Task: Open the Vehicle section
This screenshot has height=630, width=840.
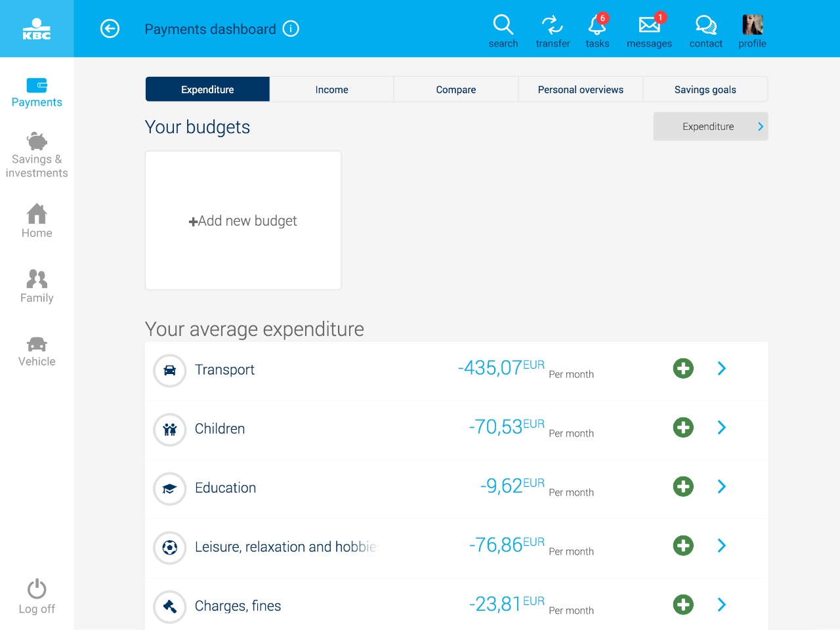Action: [x=37, y=352]
